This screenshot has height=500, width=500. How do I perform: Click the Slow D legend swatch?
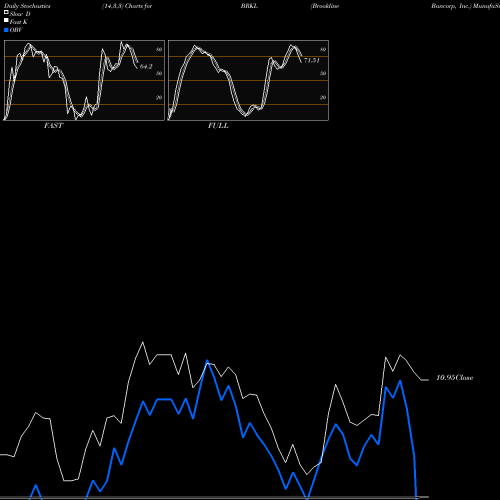[x=6, y=12]
